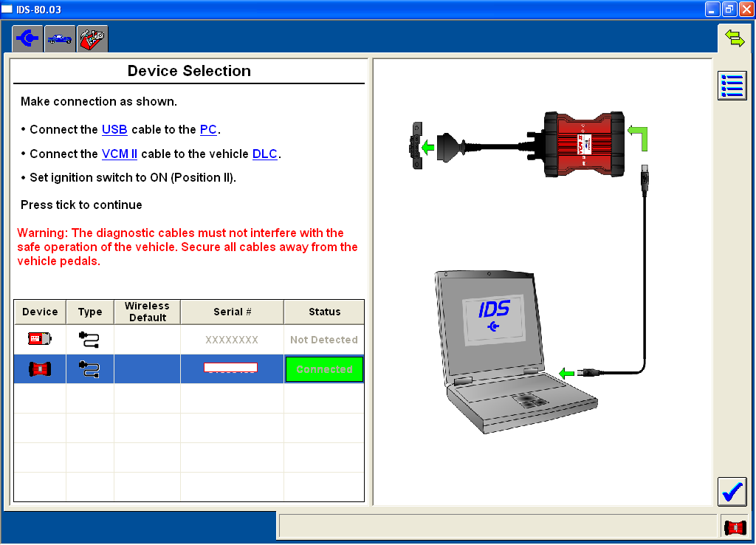The image size is (756, 545).
Task: Click the IDS-80.03 title bar icon
Action: point(7,9)
